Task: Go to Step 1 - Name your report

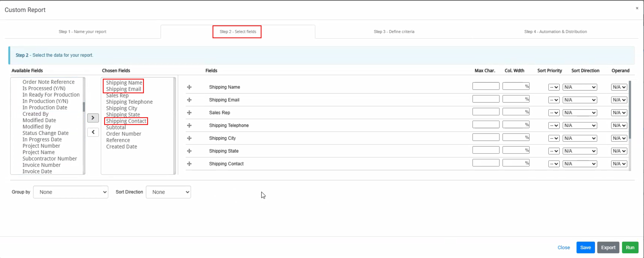Action: (82, 31)
